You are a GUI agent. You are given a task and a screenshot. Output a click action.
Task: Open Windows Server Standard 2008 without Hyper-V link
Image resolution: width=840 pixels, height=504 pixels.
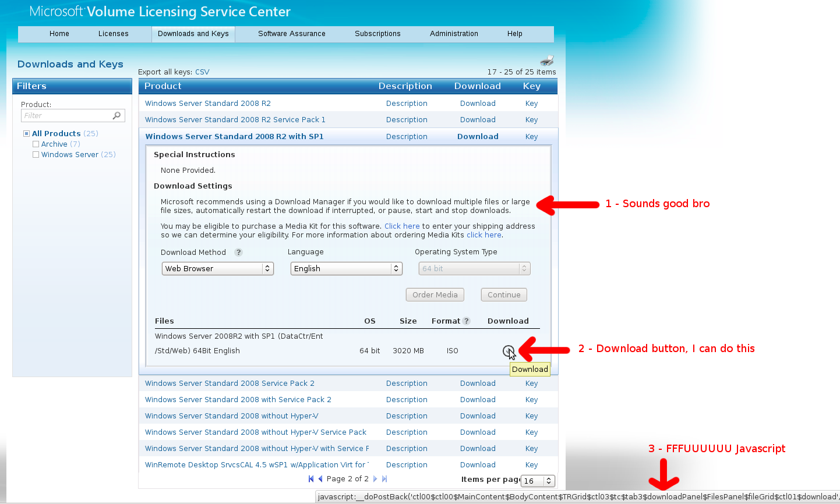232,416
